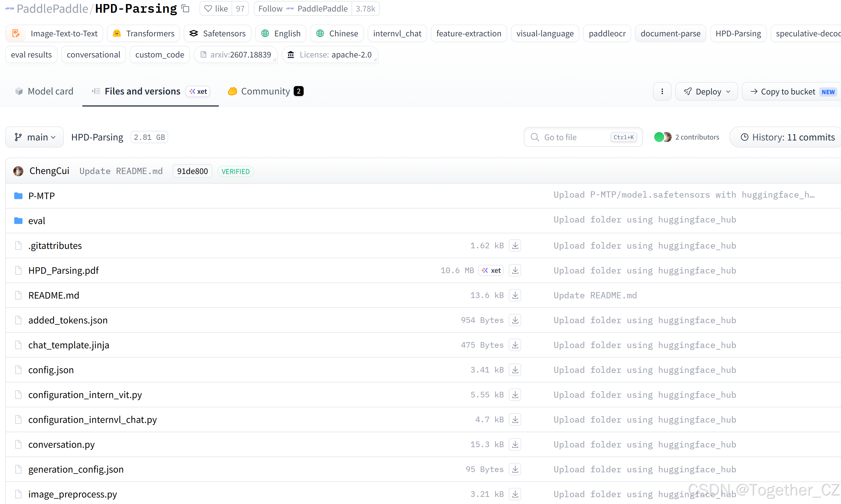Open the conversational tag

94,54
